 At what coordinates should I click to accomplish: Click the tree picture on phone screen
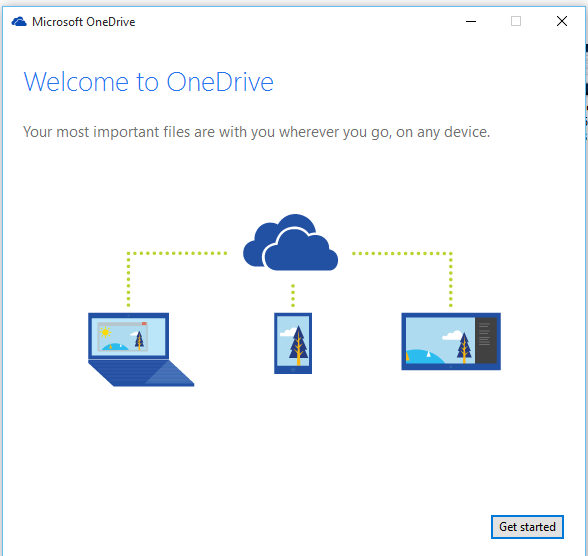pyautogui.click(x=298, y=345)
